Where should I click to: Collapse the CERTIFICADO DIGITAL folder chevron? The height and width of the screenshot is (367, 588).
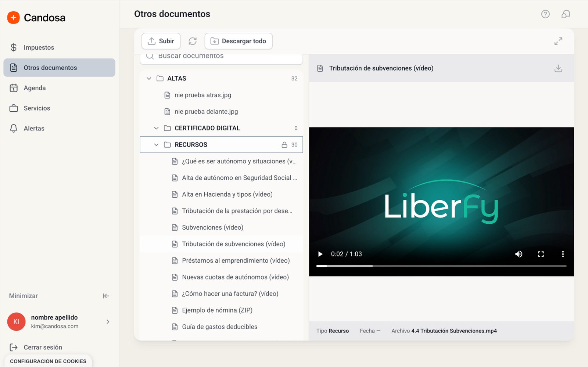[156, 128]
